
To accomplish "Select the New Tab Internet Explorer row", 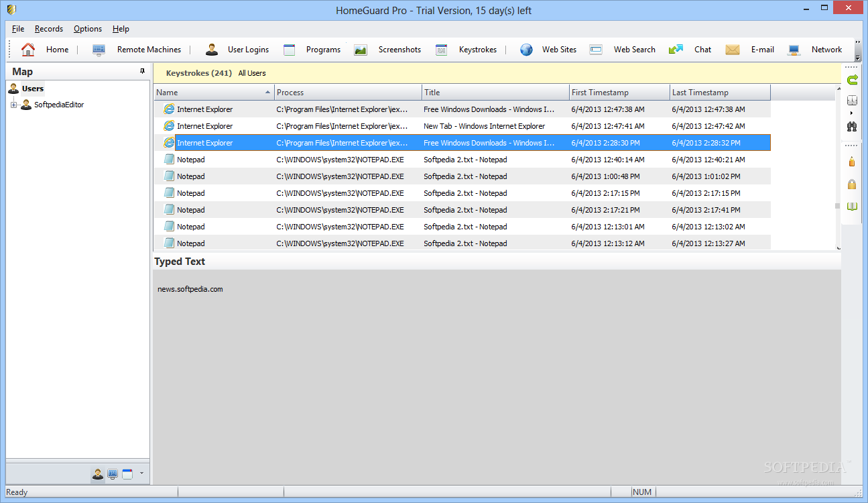I will (462, 126).
